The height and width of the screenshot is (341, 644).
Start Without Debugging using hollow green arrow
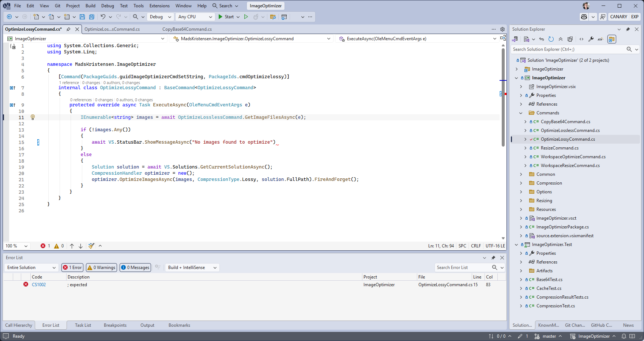(x=246, y=17)
